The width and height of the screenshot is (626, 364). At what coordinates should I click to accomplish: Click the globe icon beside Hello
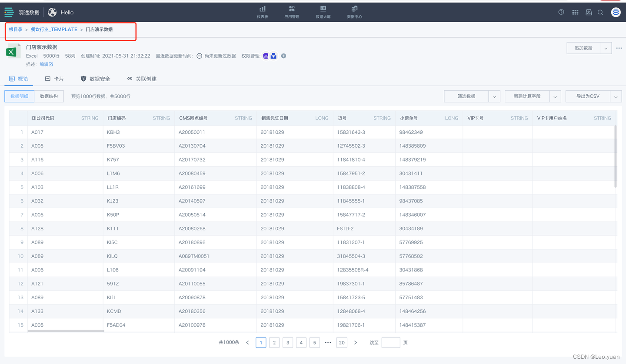(52, 12)
